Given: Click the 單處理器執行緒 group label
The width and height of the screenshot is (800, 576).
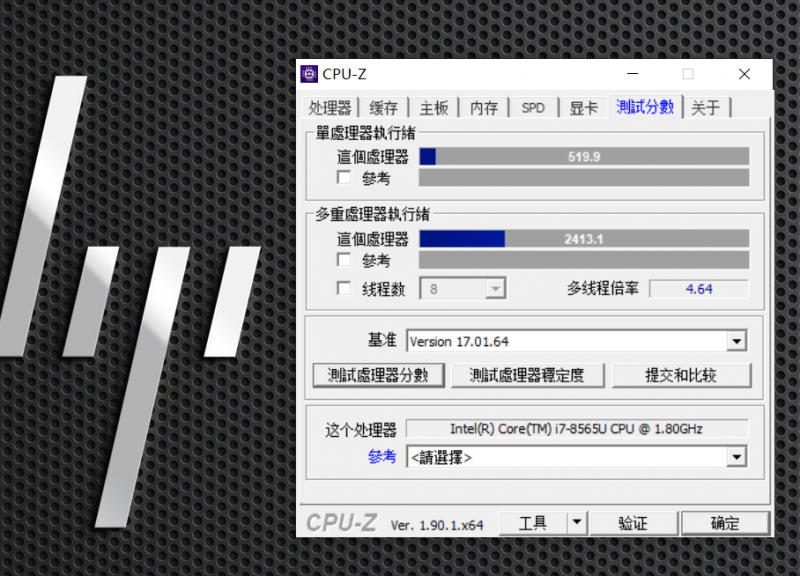Looking at the screenshot, I should point(365,133).
